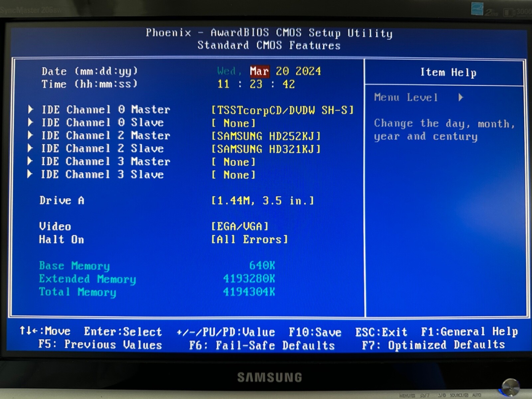Click the Total Memory label
This screenshot has height=399, width=532.
[78, 292]
